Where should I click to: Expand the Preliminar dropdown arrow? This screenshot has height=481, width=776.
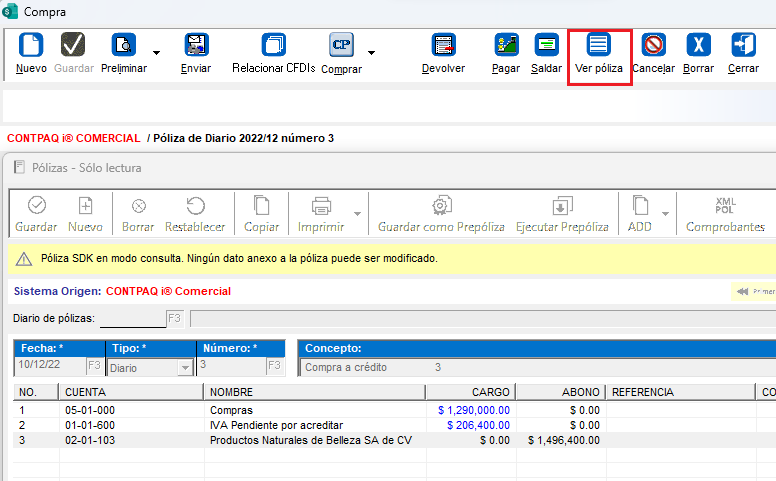(155, 52)
